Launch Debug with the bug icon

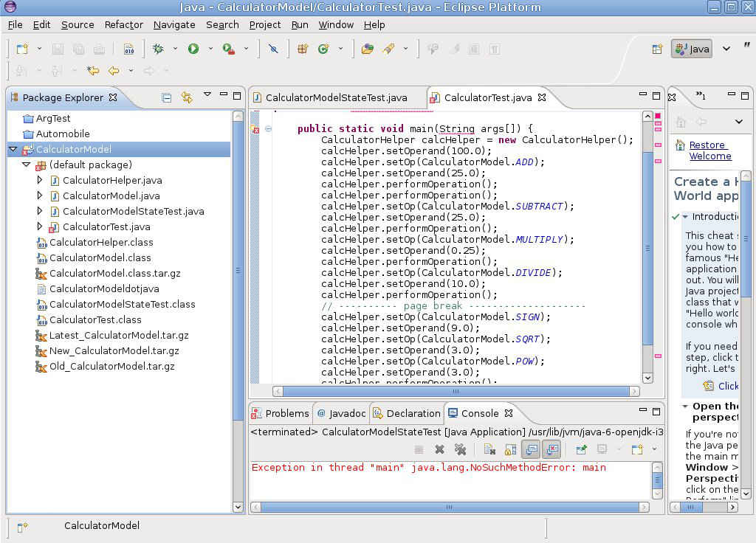(158, 49)
